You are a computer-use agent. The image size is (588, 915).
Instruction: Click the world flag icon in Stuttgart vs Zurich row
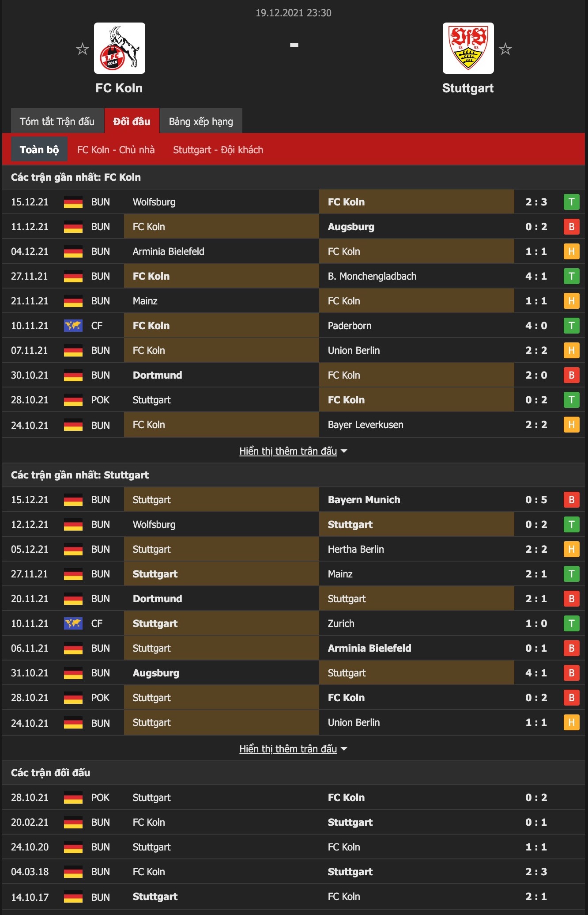click(73, 623)
